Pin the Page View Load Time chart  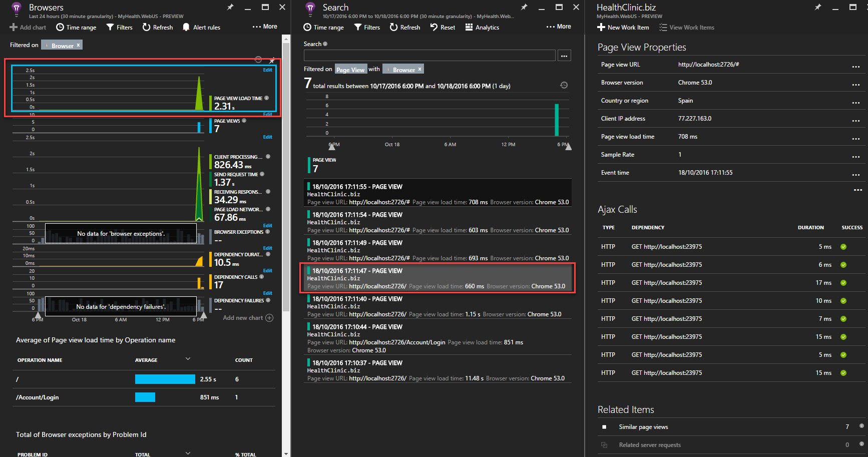pyautogui.click(x=272, y=60)
